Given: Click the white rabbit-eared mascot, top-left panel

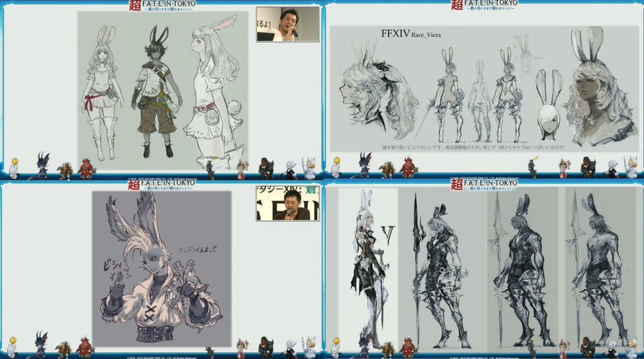Looking at the screenshot, I should click(309, 168).
